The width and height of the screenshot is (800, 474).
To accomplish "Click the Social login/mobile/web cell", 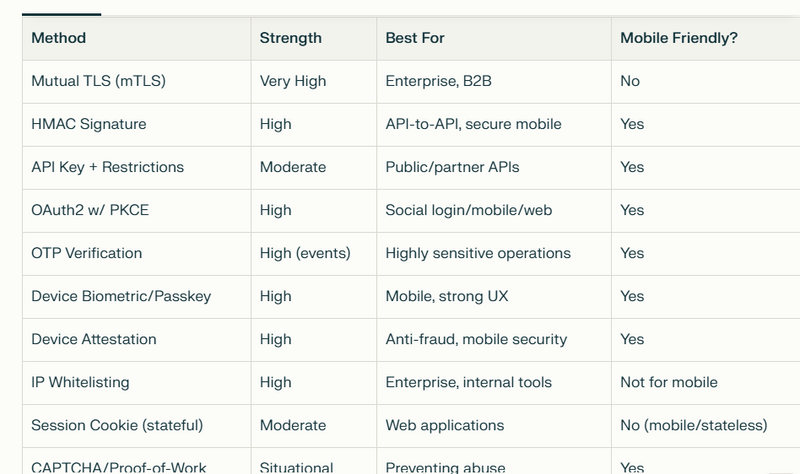I will (x=468, y=210).
